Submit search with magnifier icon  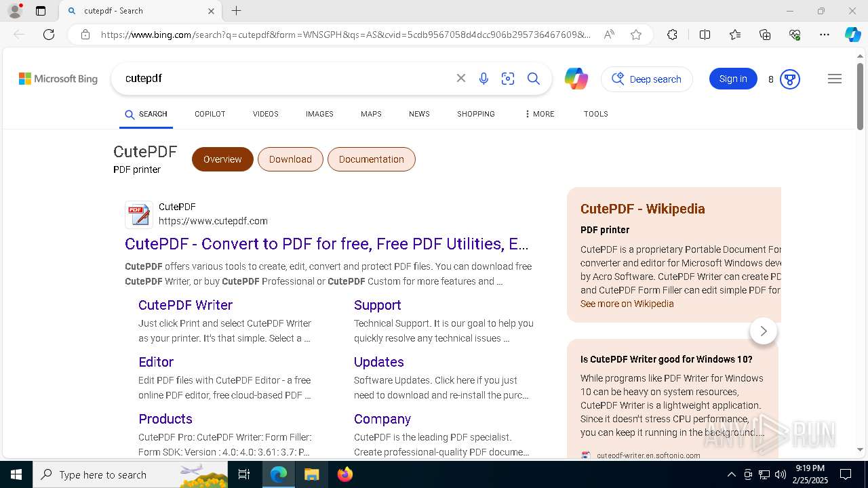point(534,79)
